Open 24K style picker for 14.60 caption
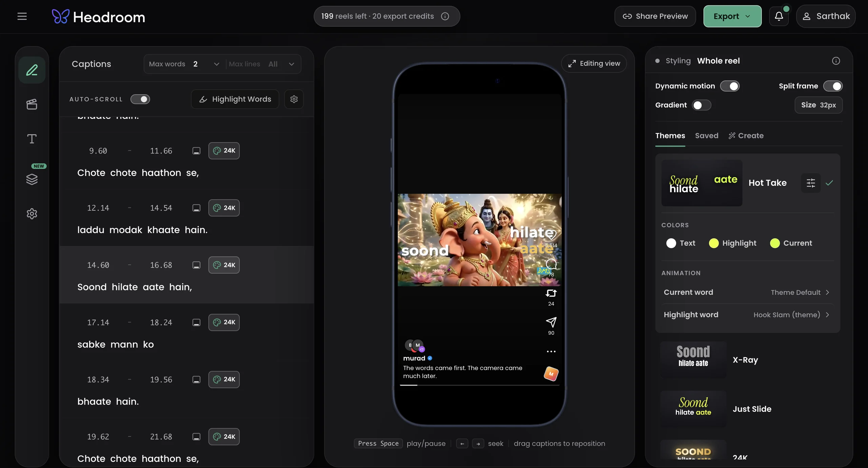This screenshot has width=868, height=468. click(224, 265)
